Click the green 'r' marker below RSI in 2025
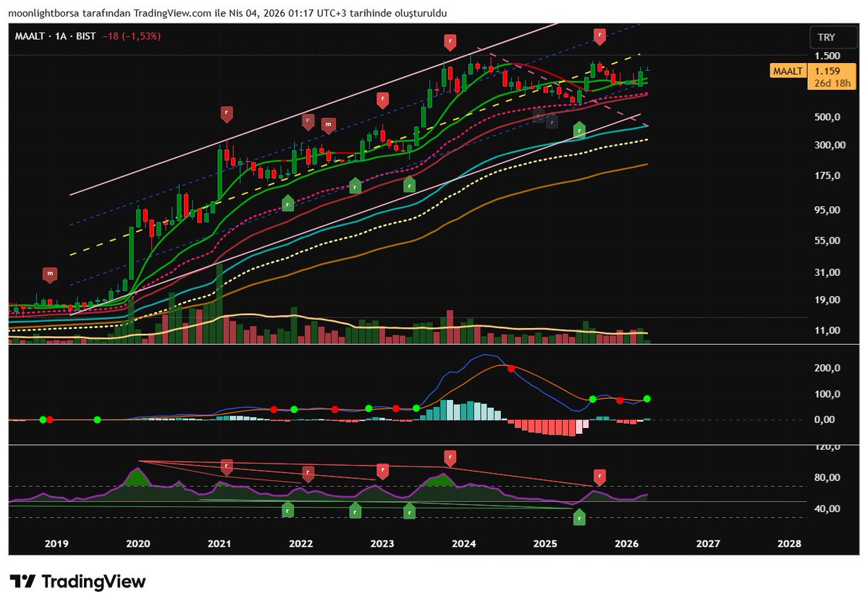The width and height of the screenshot is (868, 607). 579,518
